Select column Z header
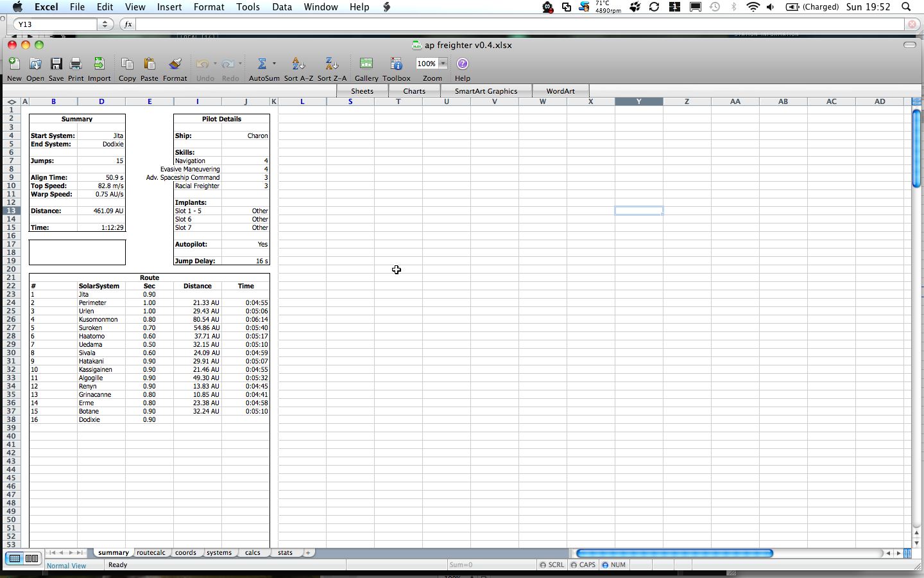The width and height of the screenshot is (924, 578). [x=687, y=101]
